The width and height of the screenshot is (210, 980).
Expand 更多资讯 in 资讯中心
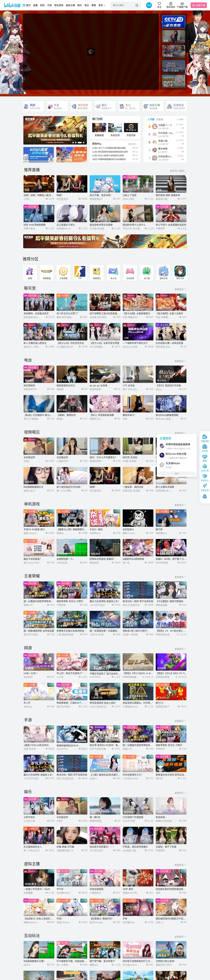pos(133,144)
